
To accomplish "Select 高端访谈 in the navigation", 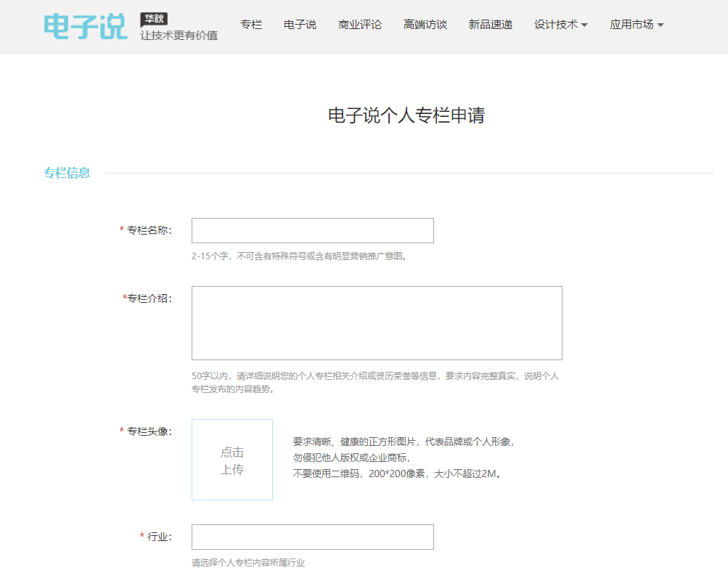I will [x=425, y=24].
